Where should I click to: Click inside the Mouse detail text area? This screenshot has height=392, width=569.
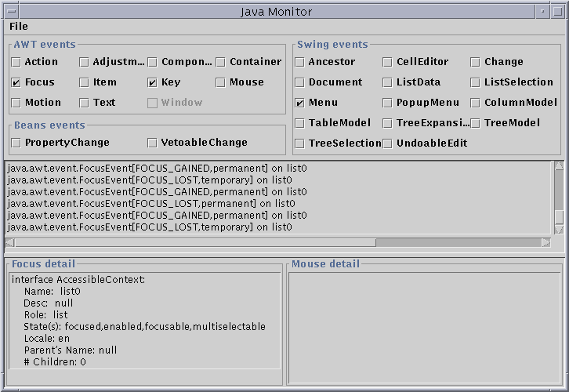[425, 328]
